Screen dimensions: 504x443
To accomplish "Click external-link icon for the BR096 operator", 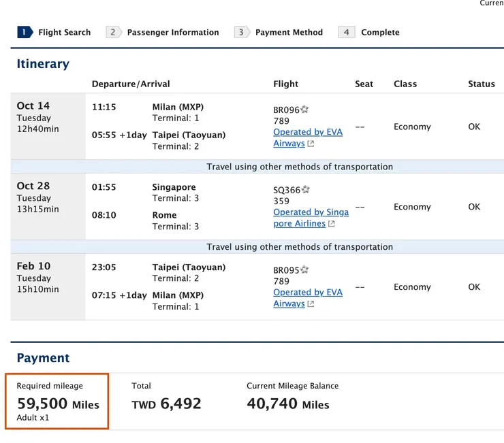I will 311,144.
